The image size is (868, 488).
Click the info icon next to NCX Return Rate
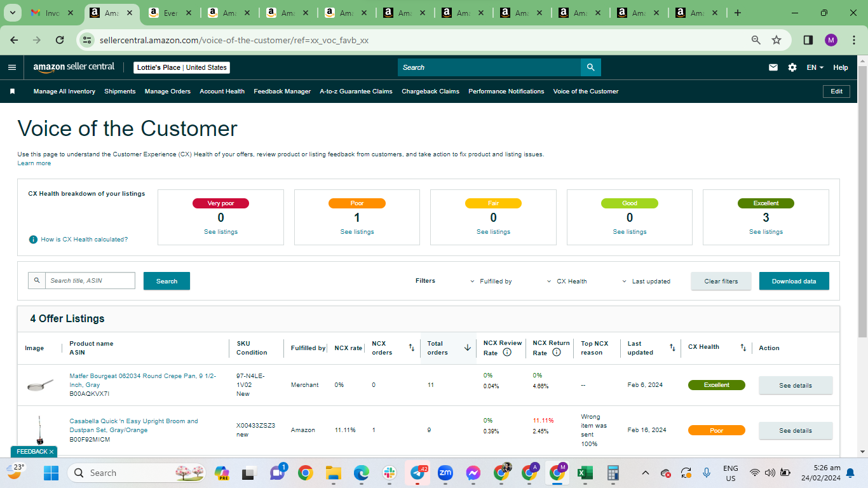[557, 352]
